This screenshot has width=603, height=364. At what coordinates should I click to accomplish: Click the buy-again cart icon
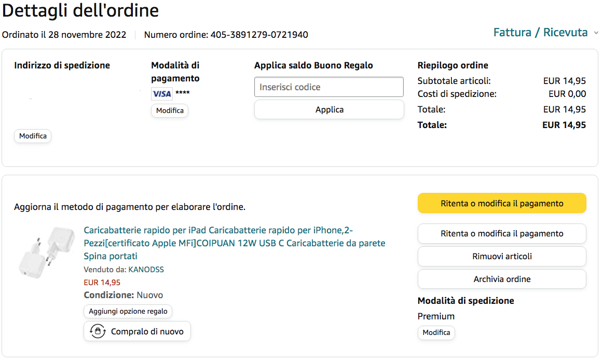tap(98, 331)
